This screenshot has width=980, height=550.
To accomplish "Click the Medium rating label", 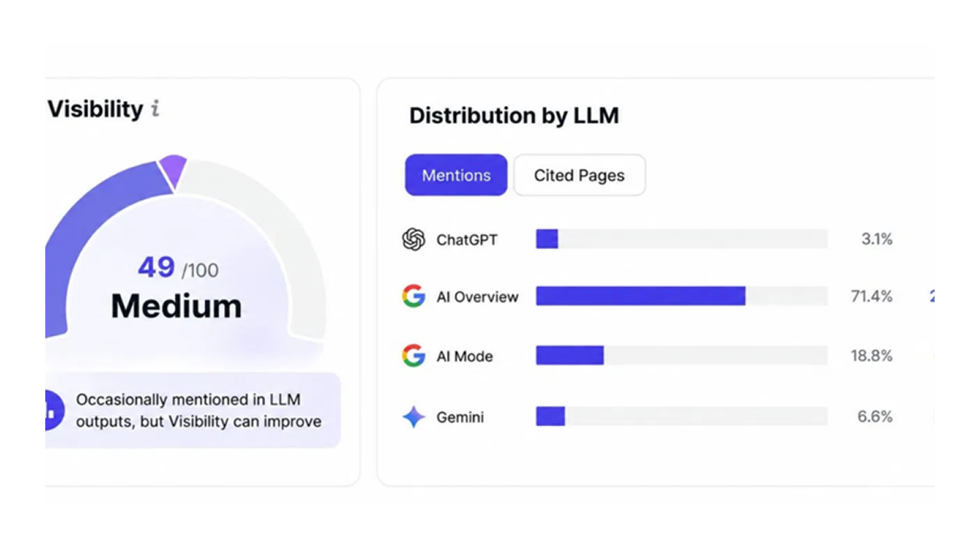I will 176,307.
